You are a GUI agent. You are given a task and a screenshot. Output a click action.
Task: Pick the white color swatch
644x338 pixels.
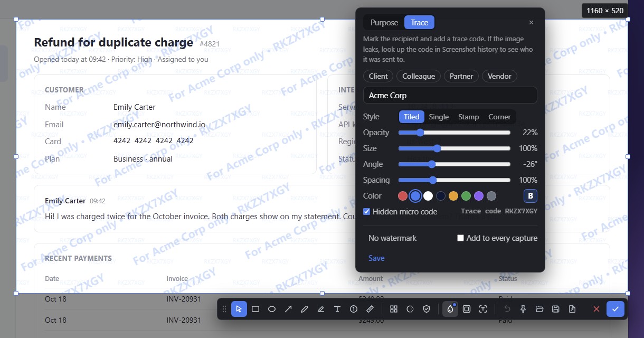[x=428, y=196]
